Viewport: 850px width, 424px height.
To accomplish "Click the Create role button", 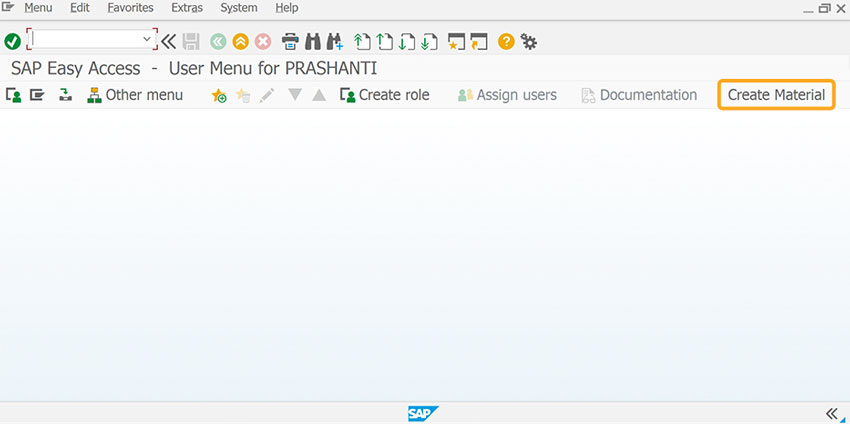I will 385,95.
